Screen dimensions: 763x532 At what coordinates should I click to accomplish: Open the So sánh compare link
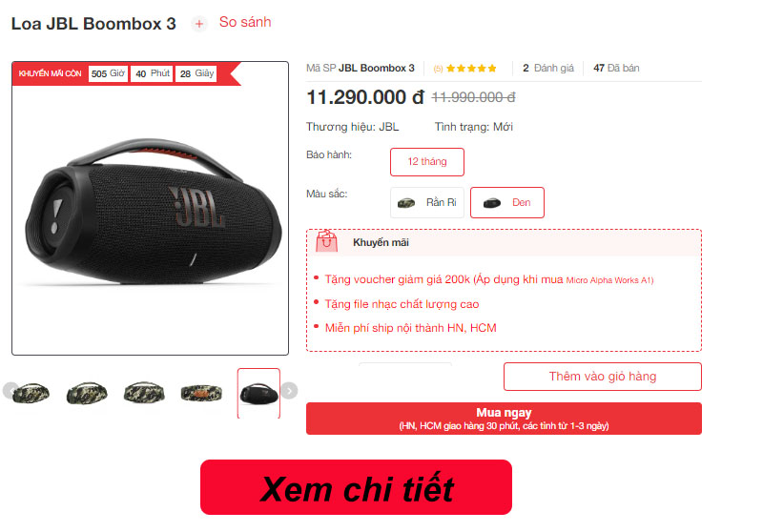coord(245,22)
